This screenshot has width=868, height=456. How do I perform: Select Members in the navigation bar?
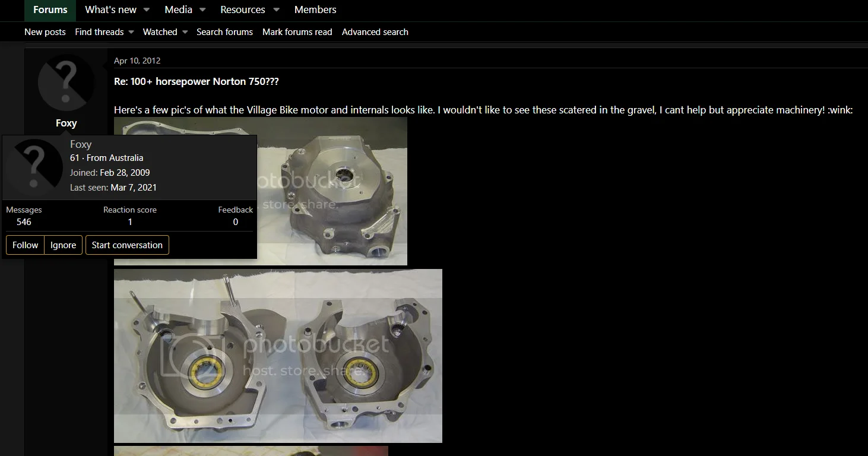(315, 9)
